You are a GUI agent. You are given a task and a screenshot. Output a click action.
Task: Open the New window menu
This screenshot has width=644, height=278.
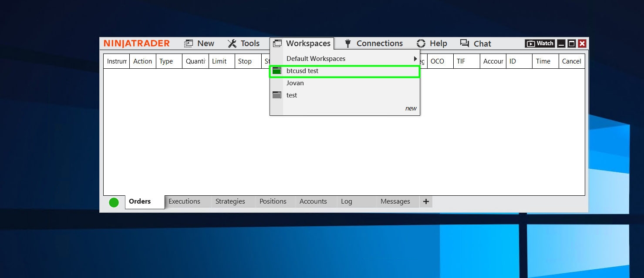(x=199, y=44)
